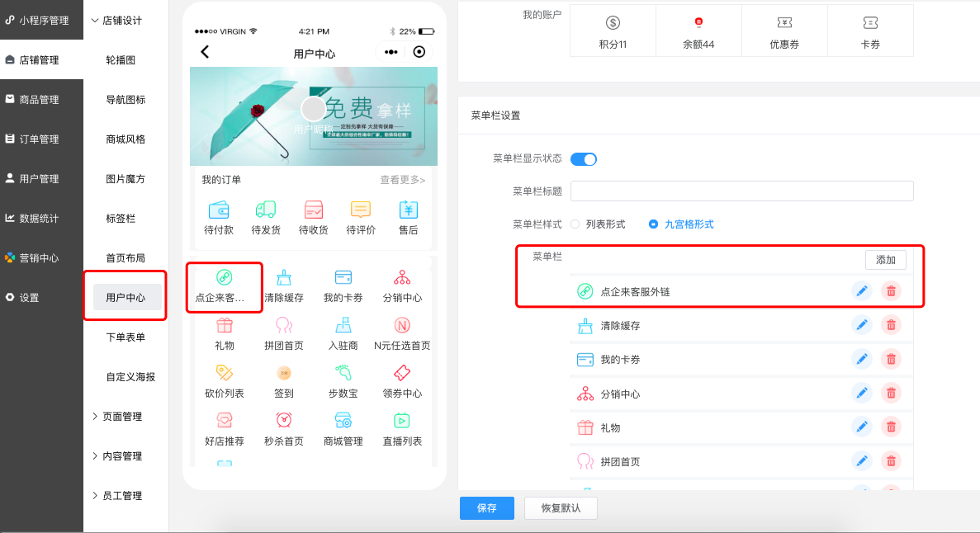This screenshot has height=533, width=980.
Task: Open 数据统计 in the left sidebar
Action: click(x=41, y=218)
